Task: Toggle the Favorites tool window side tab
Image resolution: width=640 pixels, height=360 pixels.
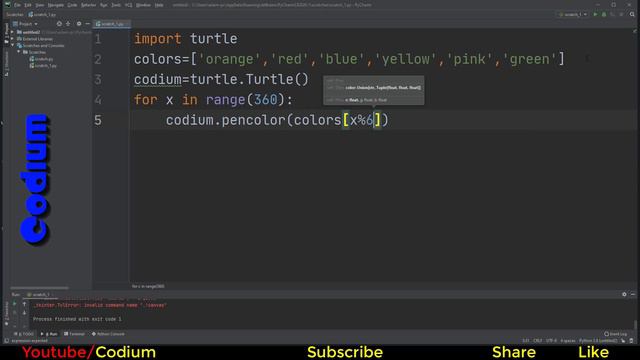Action: point(7,312)
